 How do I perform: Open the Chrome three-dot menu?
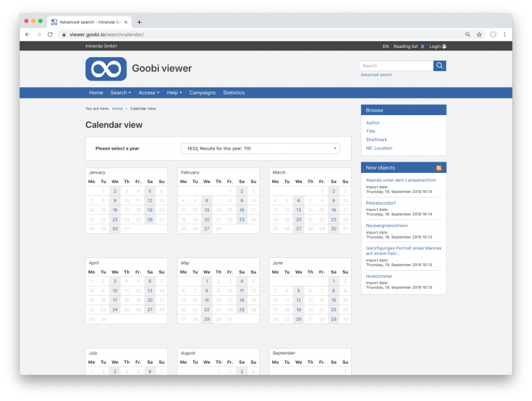(505, 34)
